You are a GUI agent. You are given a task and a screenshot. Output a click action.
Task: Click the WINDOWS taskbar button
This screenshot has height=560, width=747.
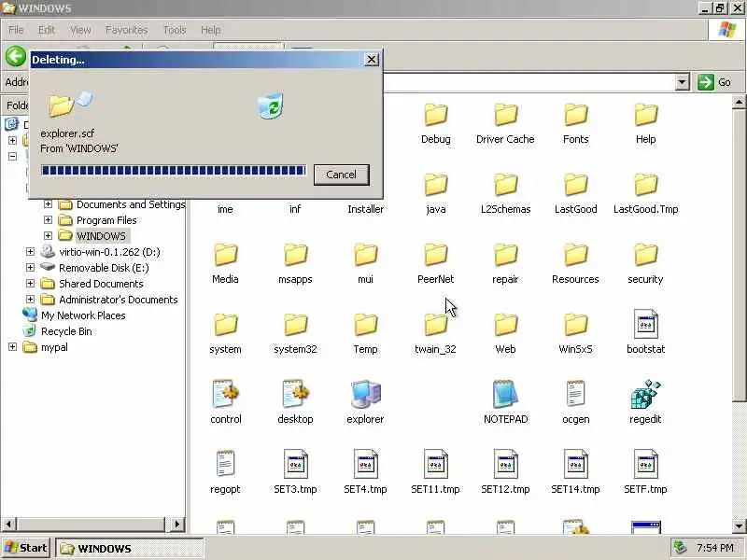(130, 549)
